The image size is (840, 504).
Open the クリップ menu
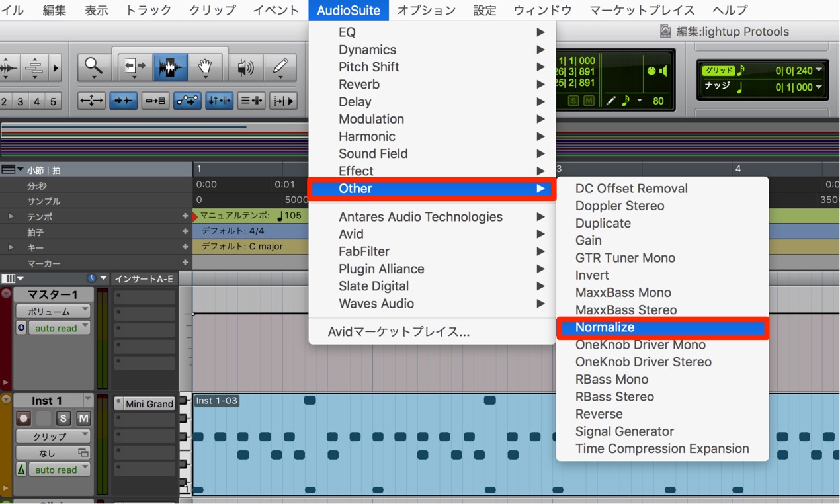click(x=212, y=10)
